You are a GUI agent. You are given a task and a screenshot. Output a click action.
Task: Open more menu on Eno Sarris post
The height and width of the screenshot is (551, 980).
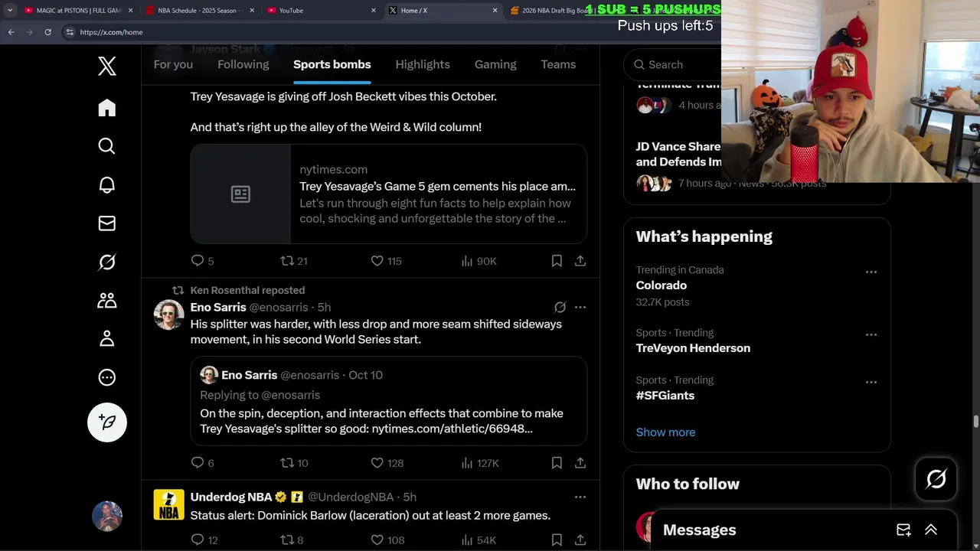click(580, 307)
